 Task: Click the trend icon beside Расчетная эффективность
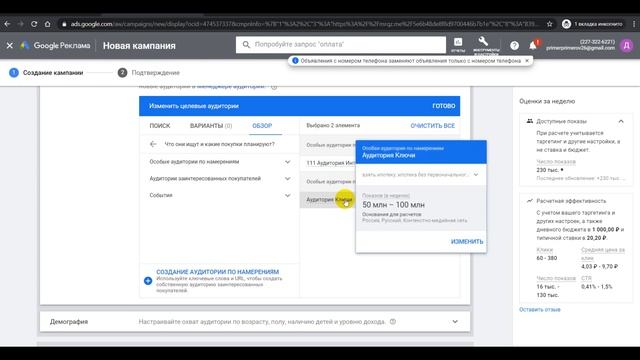[x=529, y=200]
